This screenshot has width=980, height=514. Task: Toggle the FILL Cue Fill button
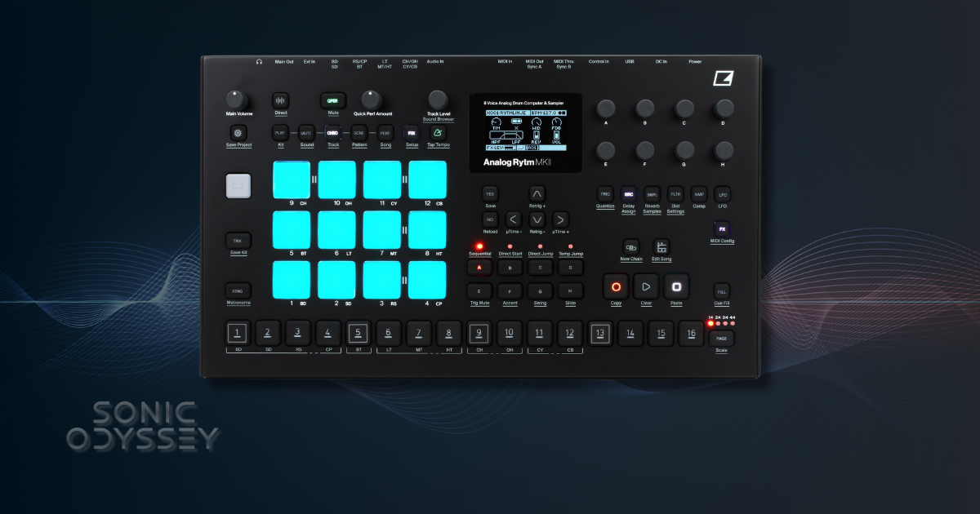(722, 290)
